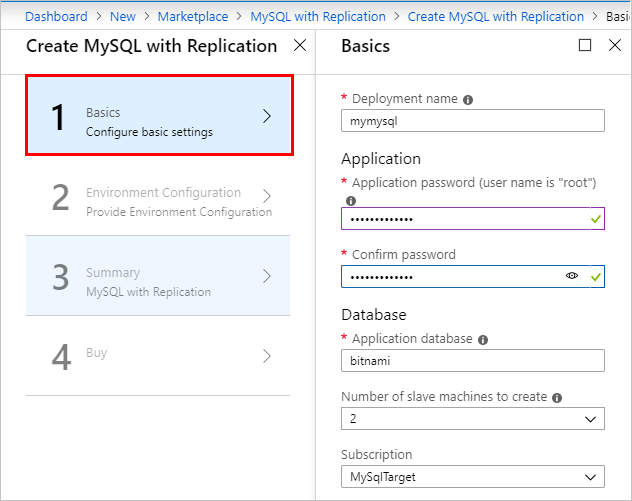Close the Create MySQL with Replication blade
The image size is (632, 501).
click(x=300, y=45)
